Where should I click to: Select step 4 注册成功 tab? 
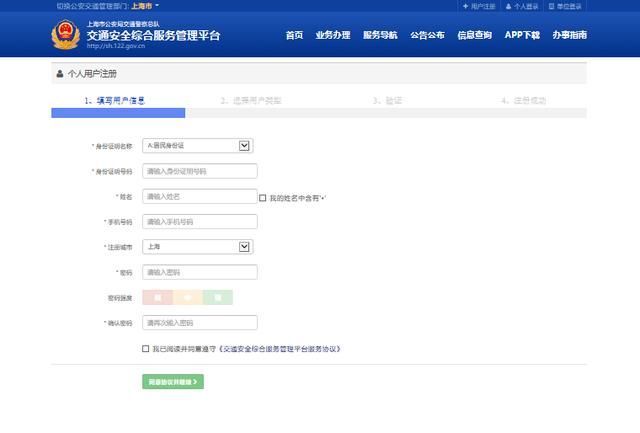[524, 100]
